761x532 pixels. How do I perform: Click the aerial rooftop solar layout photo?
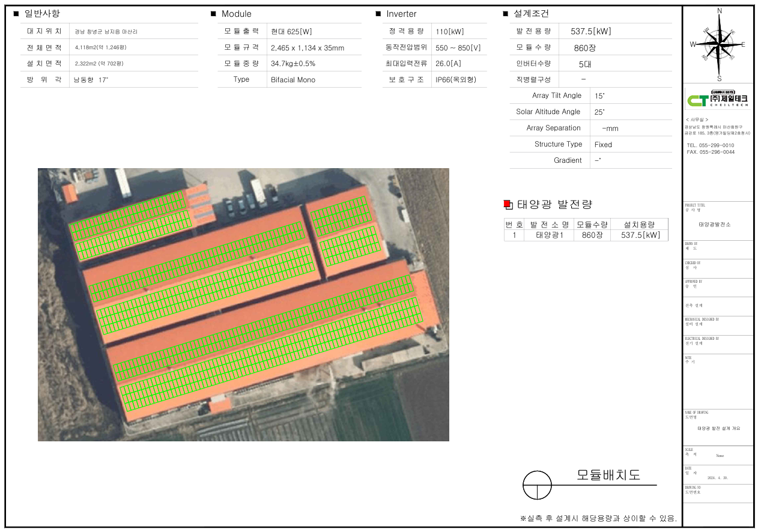pos(243,304)
